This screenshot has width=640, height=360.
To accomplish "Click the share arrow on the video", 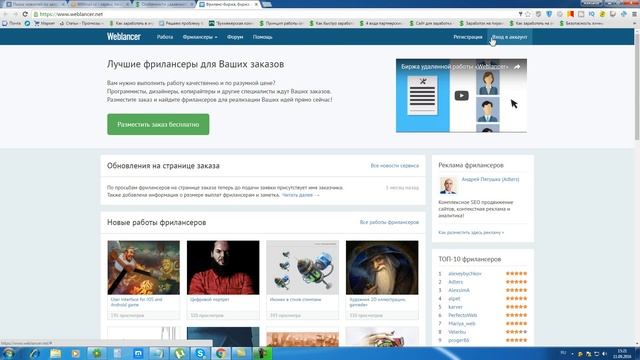I will 517,67.
